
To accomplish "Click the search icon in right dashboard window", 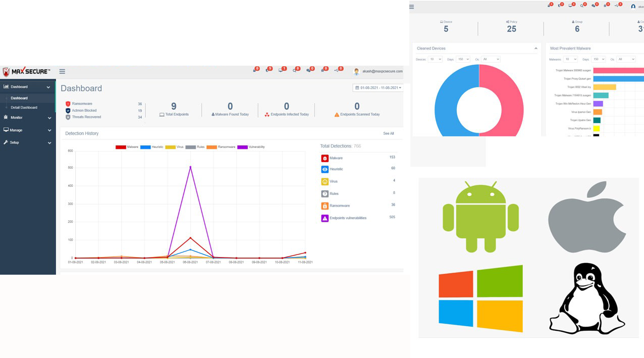I will (582, 6).
